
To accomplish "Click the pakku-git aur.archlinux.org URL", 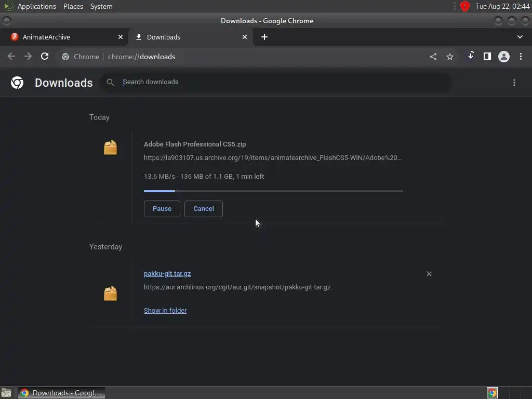I will pos(237,287).
